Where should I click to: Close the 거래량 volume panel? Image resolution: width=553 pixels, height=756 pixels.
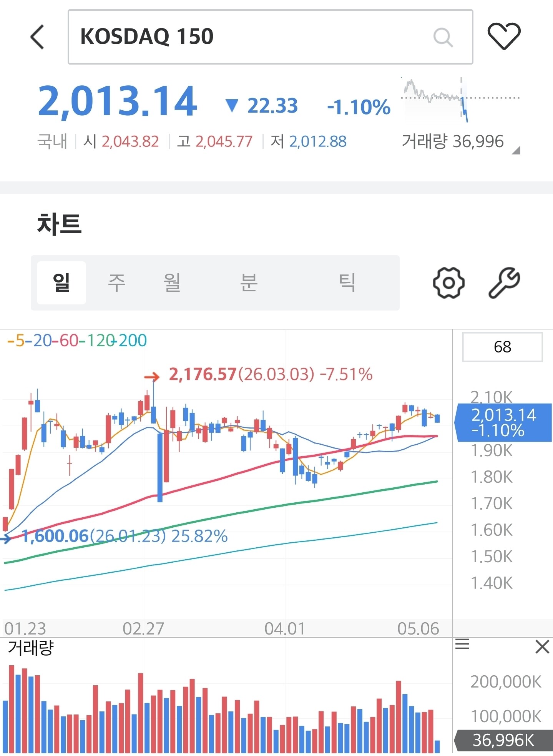point(542,646)
